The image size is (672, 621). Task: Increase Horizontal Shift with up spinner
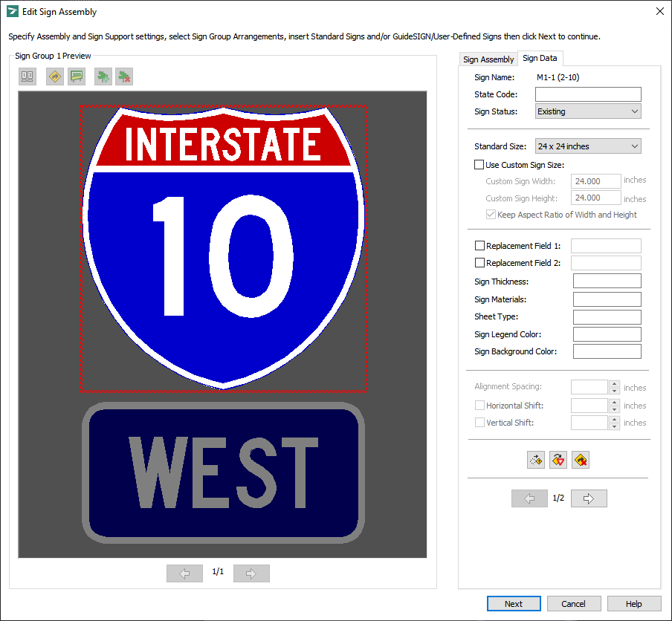point(614,402)
